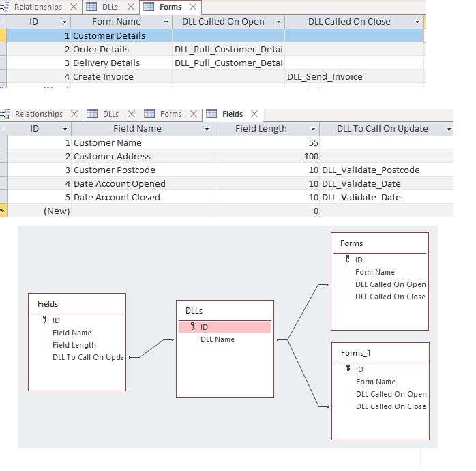476x471 pixels.
Task: Click the 'DLL_Send_Invoice' cell
Action: [354, 76]
